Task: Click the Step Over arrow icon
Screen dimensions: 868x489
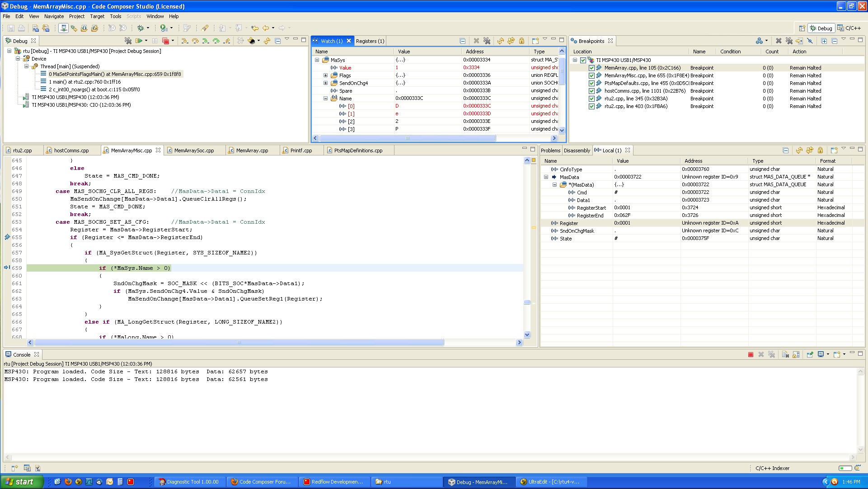Action: 195,41
